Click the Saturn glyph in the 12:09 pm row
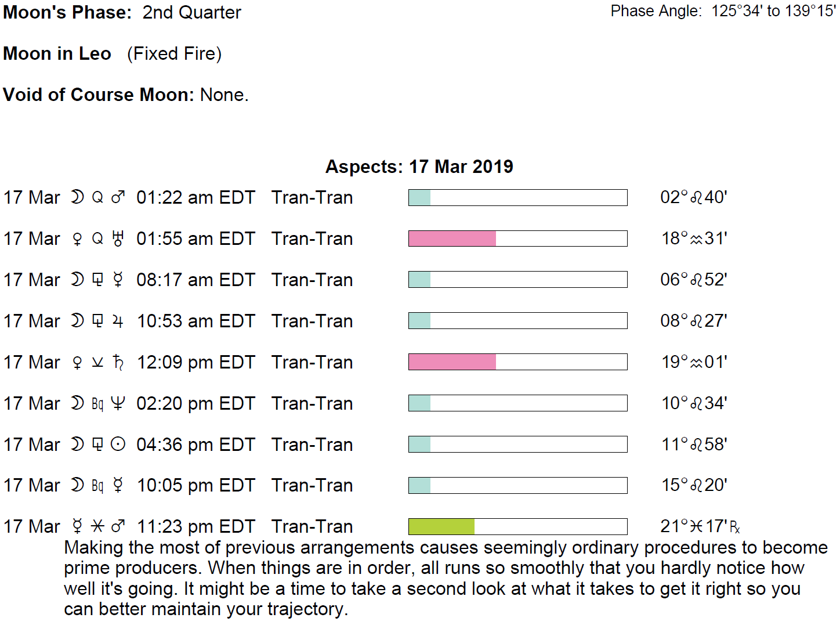840x625 pixels. (118, 362)
